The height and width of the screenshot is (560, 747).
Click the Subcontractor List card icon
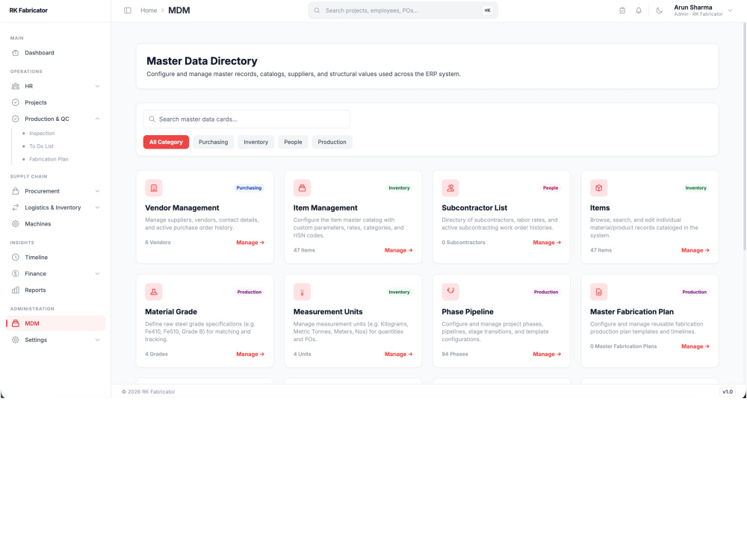point(450,188)
